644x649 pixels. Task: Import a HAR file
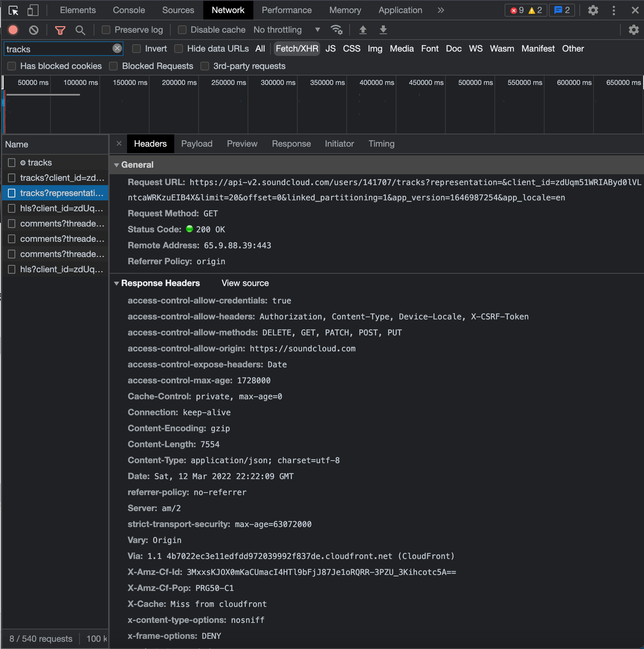coord(363,30)
